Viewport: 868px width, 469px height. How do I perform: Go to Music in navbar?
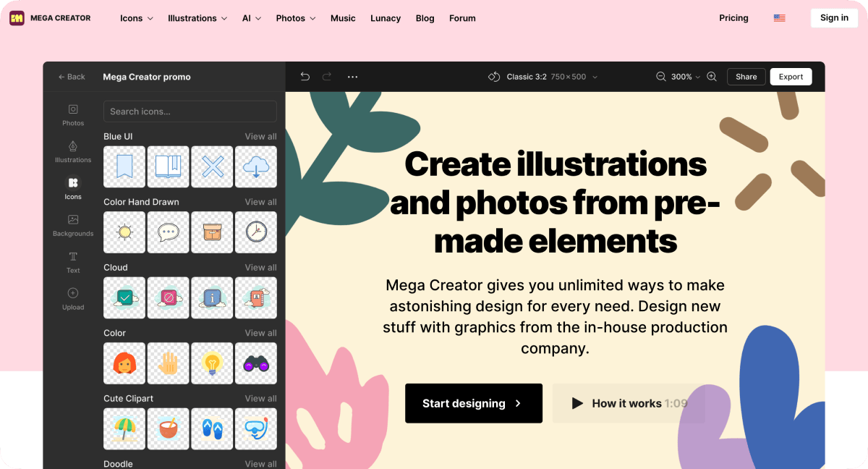point(343,18)
